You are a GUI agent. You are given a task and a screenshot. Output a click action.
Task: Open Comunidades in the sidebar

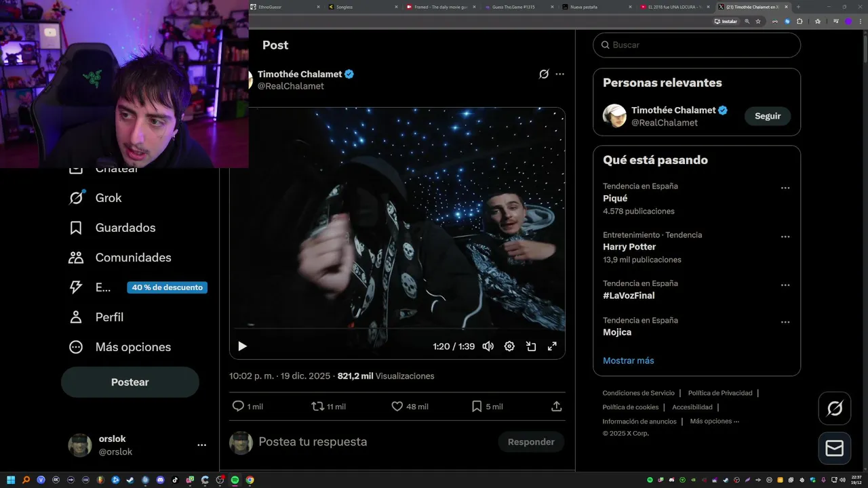[x=120, y=258]
